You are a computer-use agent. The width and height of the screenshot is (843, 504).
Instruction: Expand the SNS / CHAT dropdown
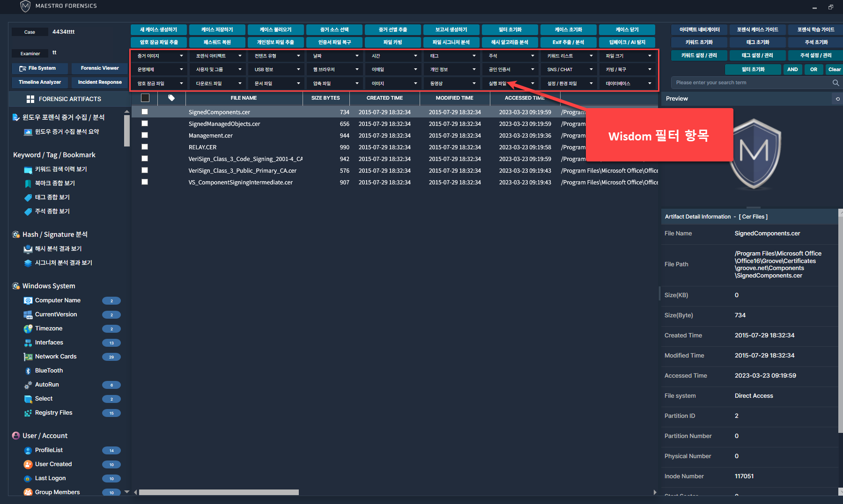click(x=569, y=70)
